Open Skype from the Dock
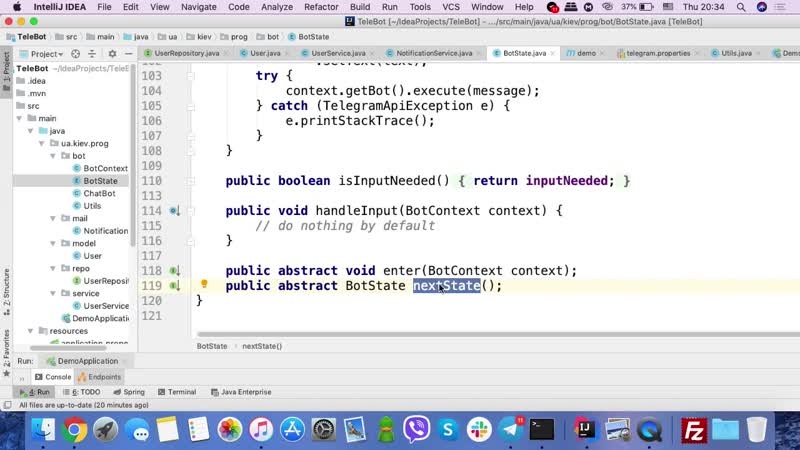The height and width of the screenshot is (450, 800). pos(448,430)
